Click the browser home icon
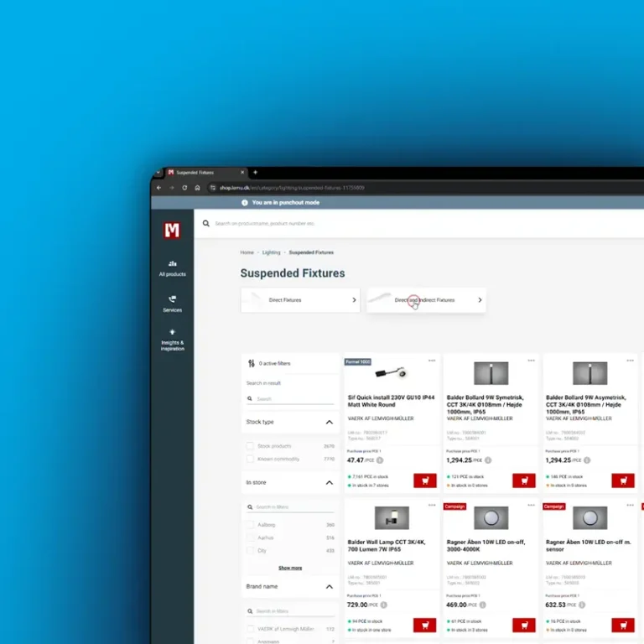644x644 pixels. pos(197,188)
